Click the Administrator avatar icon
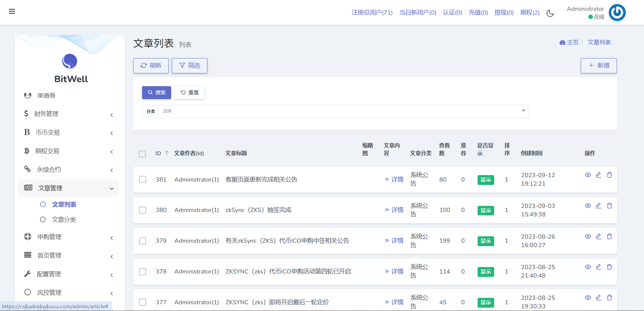 point(617,13)
